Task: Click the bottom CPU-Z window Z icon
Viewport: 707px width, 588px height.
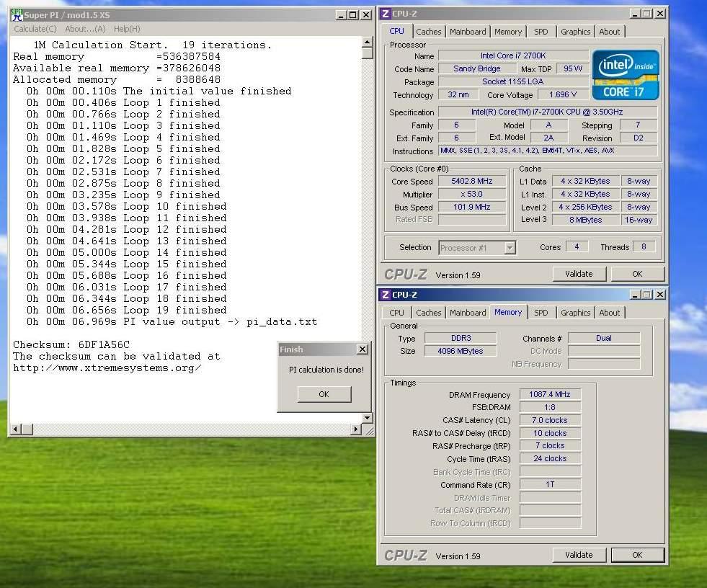Action: click(x=385, y=295)
